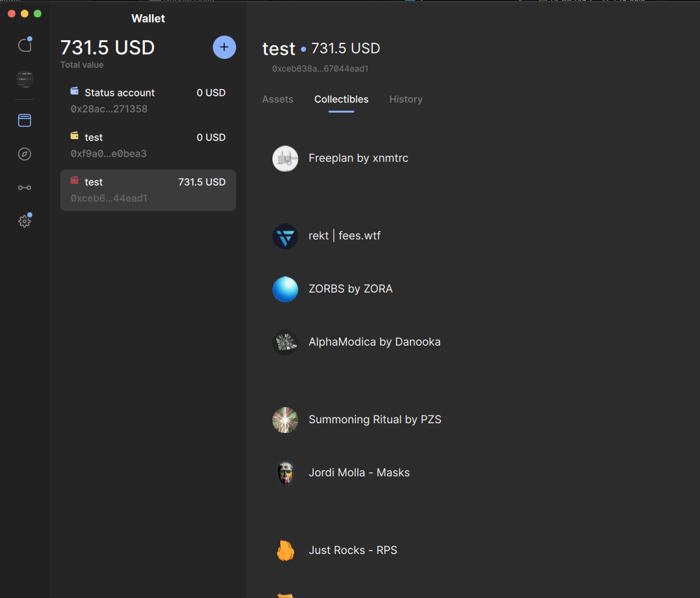Click the blue ZORBS orb thumbnail

tap(285, 289)
